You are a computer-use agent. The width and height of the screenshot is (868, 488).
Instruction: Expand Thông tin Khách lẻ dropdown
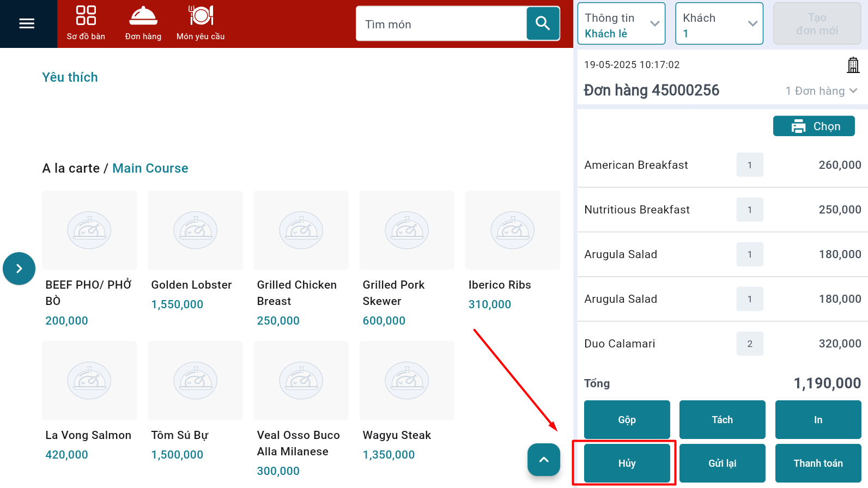point(621,23)
